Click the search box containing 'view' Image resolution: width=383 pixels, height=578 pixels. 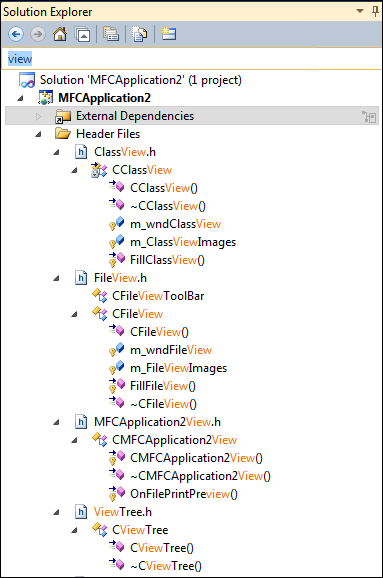click(x=191, y=59)
